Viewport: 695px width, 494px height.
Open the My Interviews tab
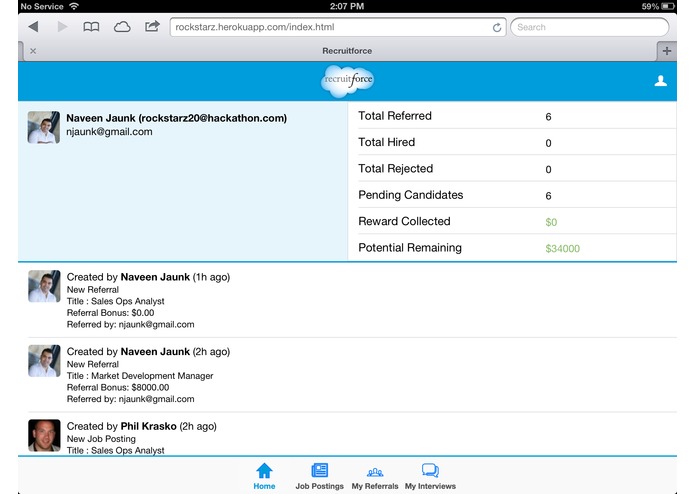click(x=430, y=476)
